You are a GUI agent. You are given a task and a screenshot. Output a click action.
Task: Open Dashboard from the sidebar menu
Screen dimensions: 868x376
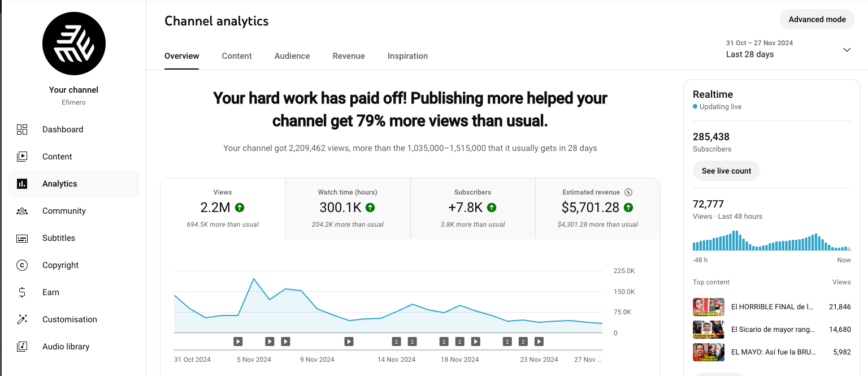[73, 129]
